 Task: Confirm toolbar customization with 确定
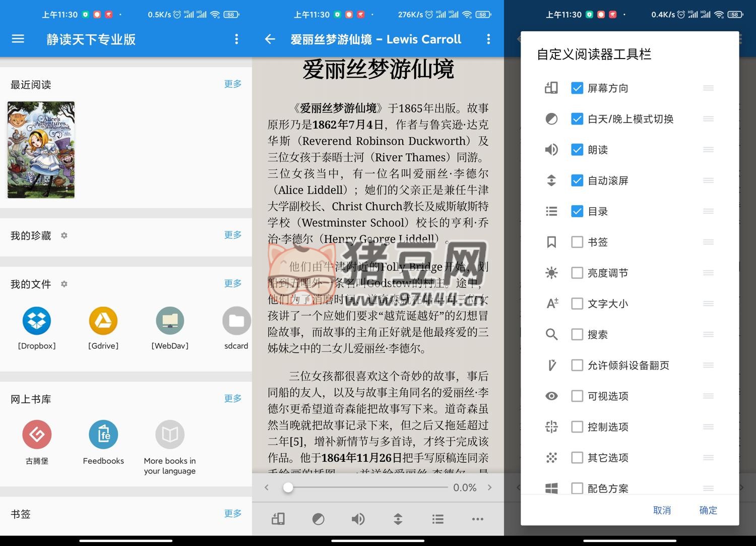708,510
